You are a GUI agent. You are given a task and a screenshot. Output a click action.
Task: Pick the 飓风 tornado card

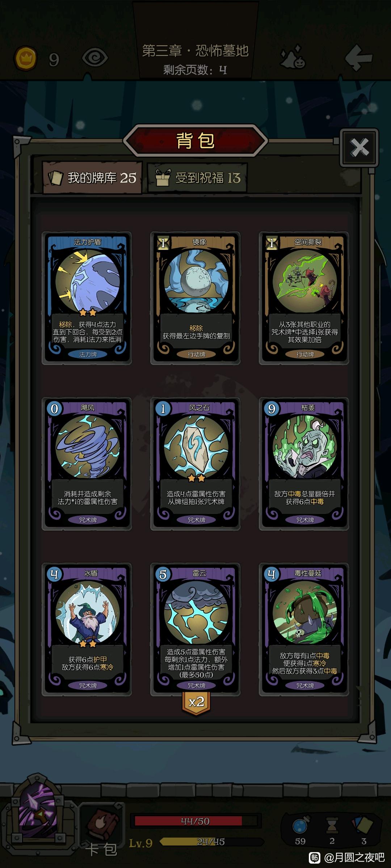(x=87, y=464)
